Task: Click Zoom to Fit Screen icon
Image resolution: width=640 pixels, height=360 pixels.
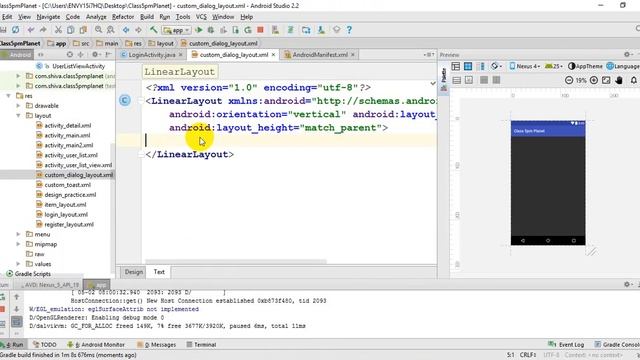Action: coord(606,80)
